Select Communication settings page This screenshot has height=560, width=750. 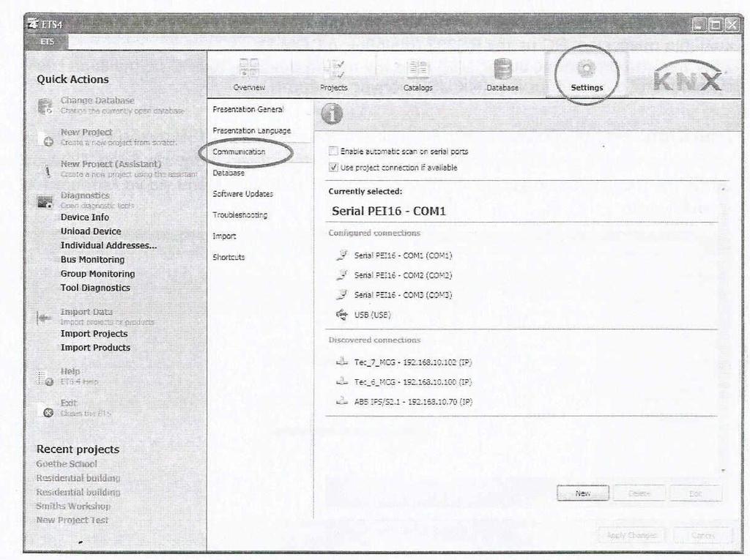[x=239, y=152]
